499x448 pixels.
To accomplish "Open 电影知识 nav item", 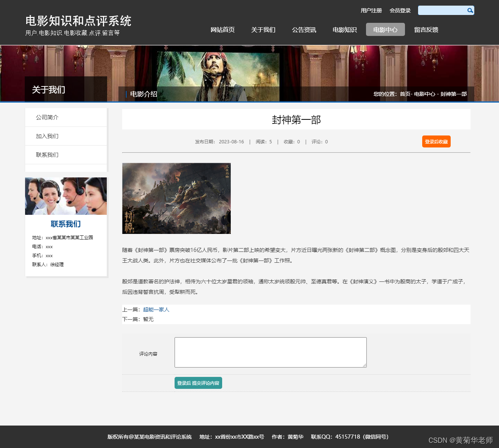I will [345, 30].
